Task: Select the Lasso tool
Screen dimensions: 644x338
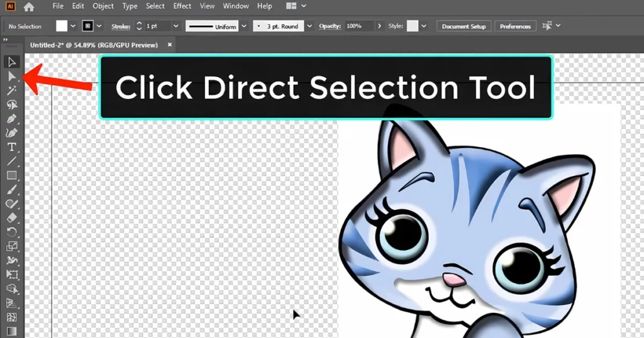Action: 11,104
